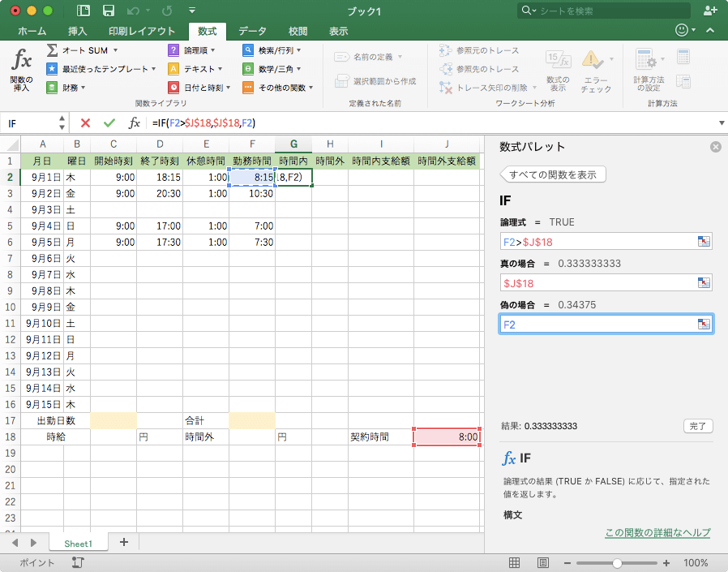
Task: Click range selector icon for 論理式 field
Action: [x=704, y=241]
